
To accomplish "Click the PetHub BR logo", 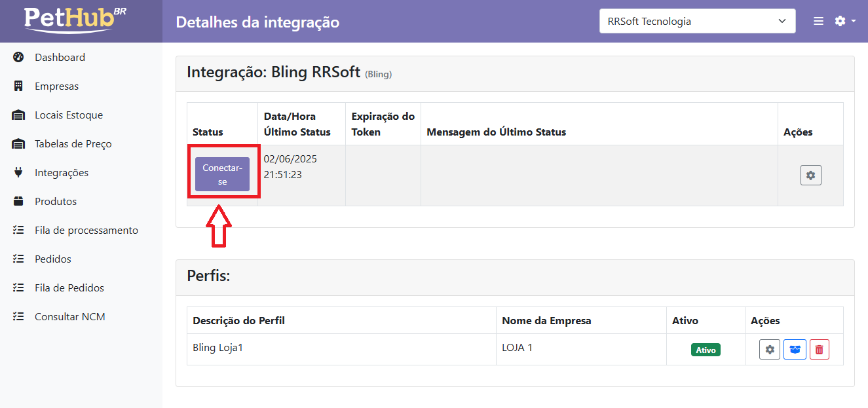I will [x=75, y=20].
